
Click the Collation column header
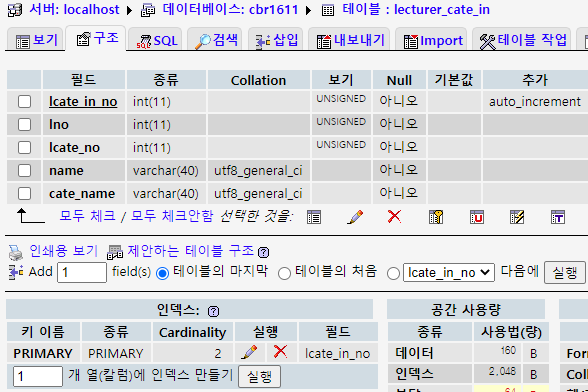click(x=258, y=80)
